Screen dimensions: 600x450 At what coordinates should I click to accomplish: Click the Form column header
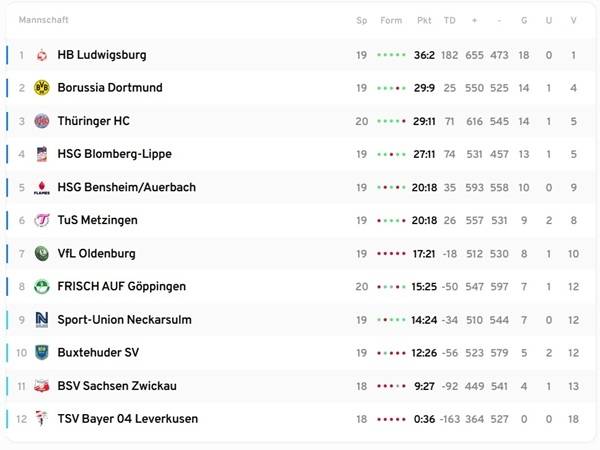[391, 21]
